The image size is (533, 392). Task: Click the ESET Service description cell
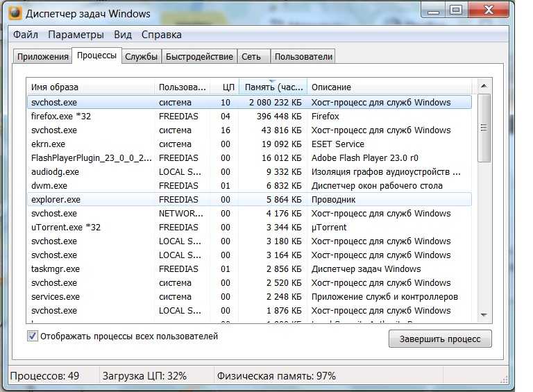point(337,144)
